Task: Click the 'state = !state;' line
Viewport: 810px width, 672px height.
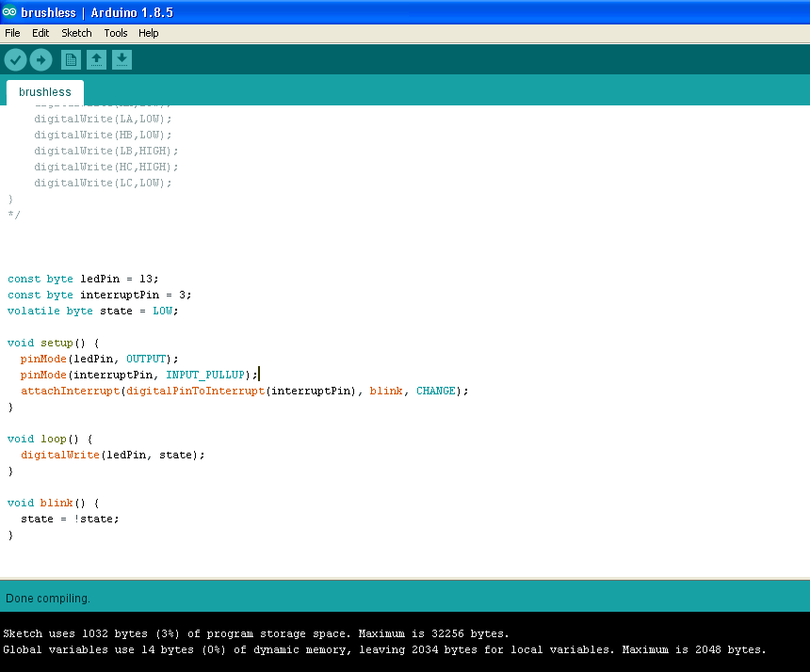Action: click(70, 519)
